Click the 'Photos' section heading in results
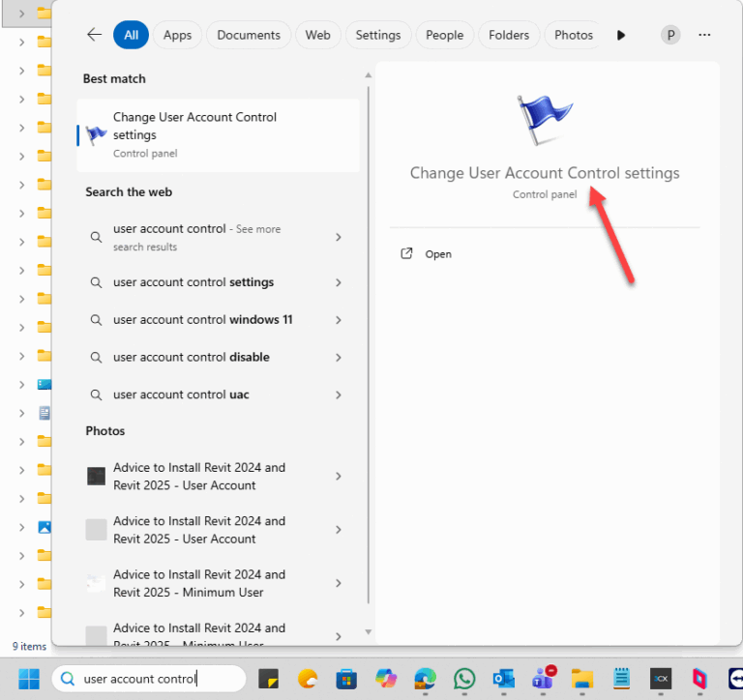Screen dimensions: 743x700 click(105, 431)
